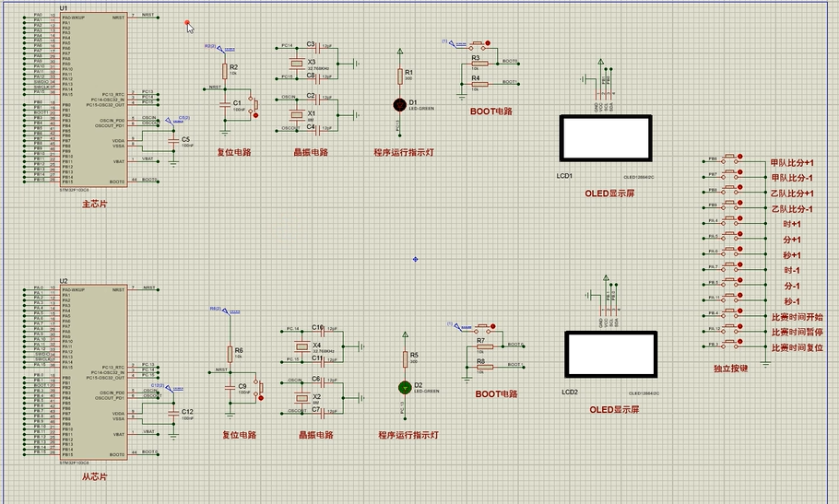The image size is (839, 504).
Task: Click the push button for 乙队比分+1
Action: coord(730,190)
